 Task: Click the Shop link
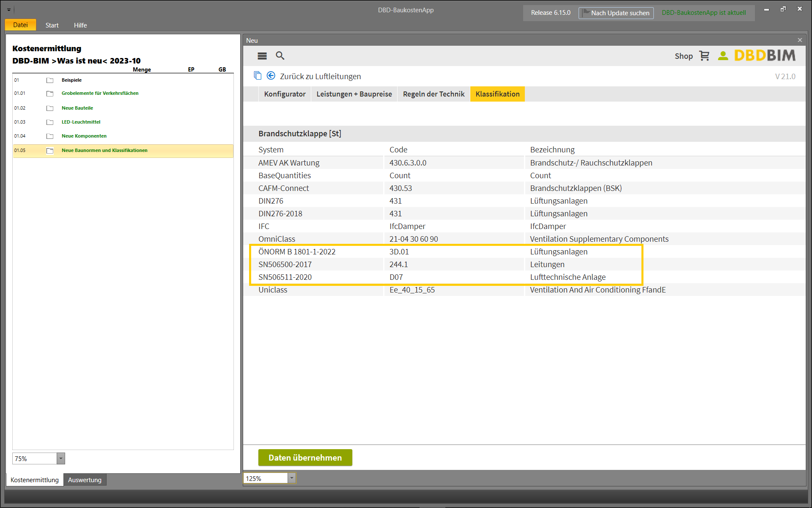684,56
